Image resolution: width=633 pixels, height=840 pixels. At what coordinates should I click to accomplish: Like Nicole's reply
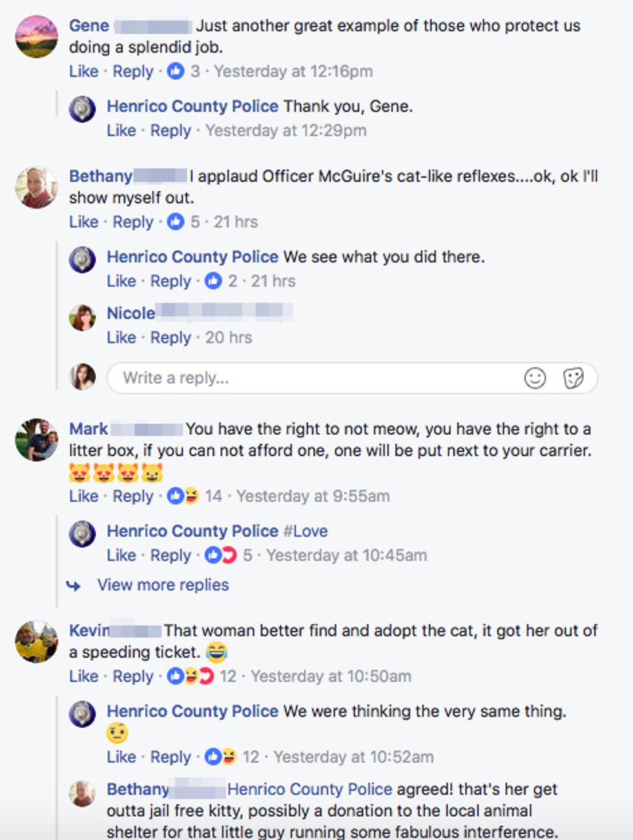pyautogui.click(x=121, y=337)
